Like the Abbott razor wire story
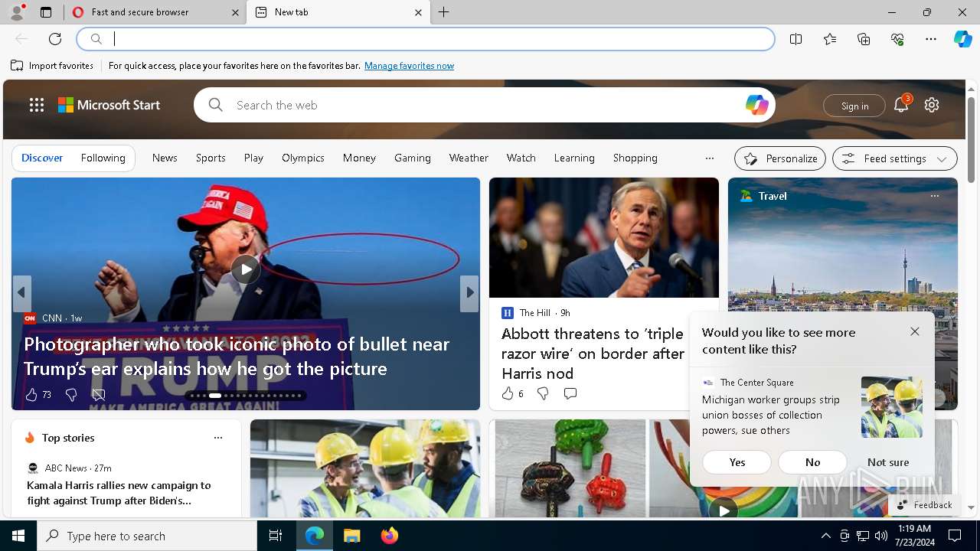The height and width of the screenshot is (551, 980). coord(508,393)
